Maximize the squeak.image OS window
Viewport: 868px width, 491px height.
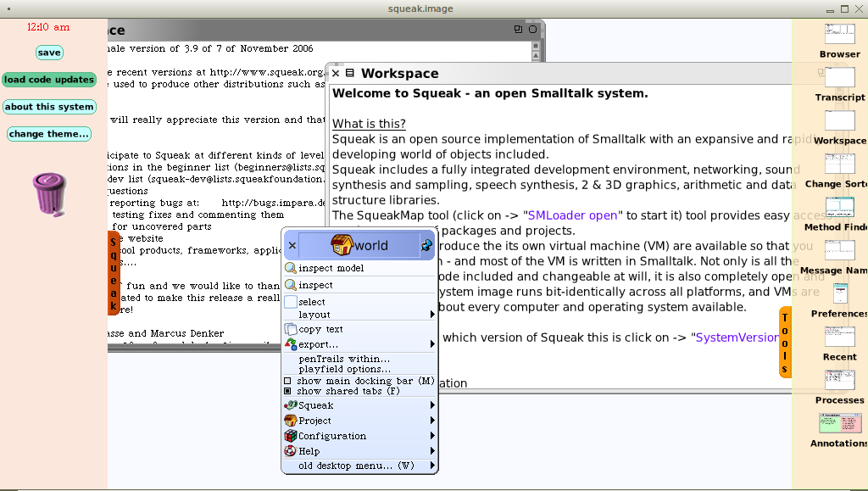[845, 8]
